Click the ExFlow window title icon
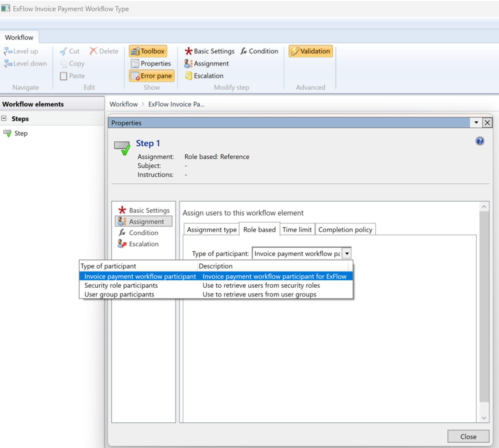The image size is (499, 448). [5, 8]
